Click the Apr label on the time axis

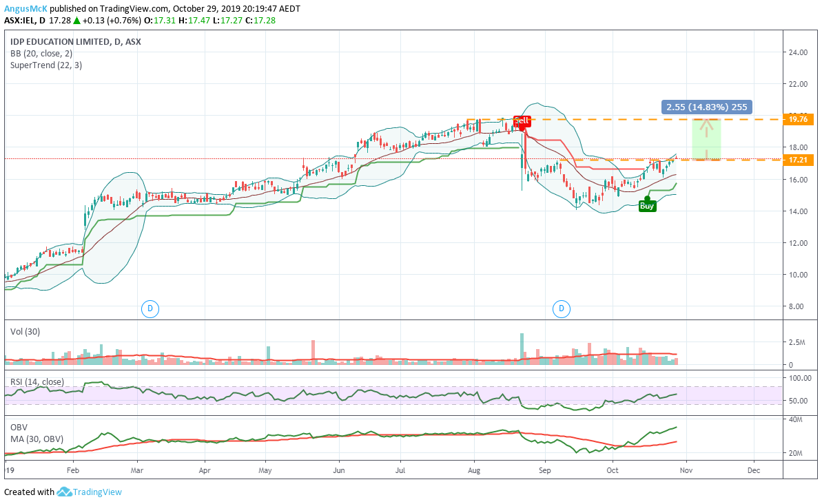[205, 470]
